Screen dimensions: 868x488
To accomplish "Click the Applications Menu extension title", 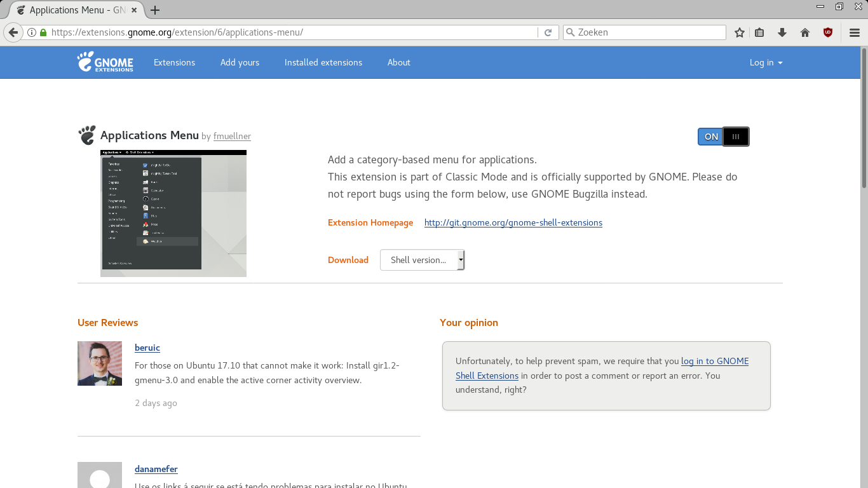I will (149, 135).
